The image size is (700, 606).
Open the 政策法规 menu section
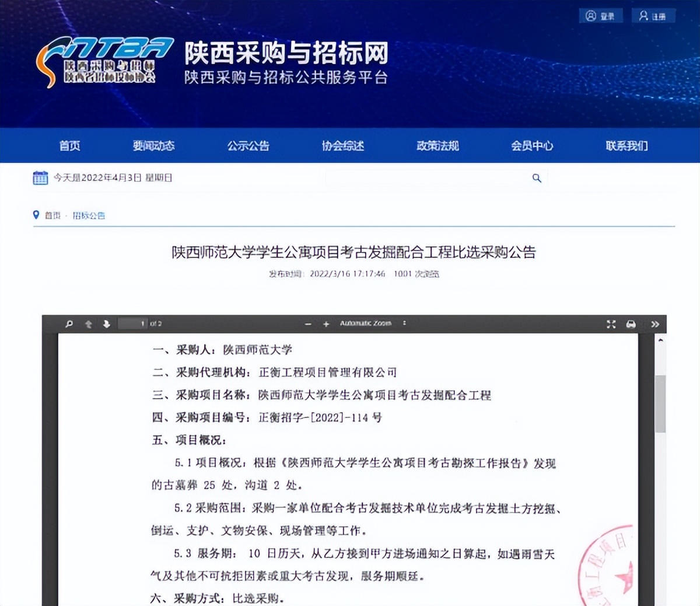436,146
